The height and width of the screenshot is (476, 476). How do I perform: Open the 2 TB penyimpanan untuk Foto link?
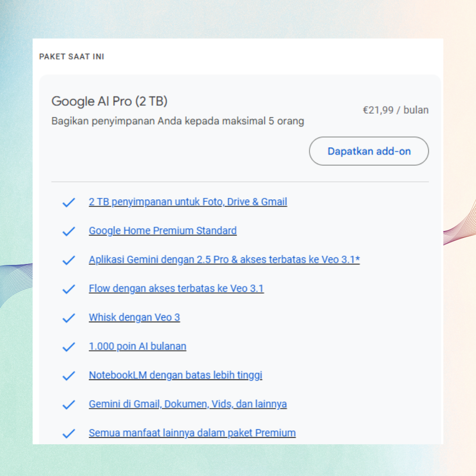(188, 202)
